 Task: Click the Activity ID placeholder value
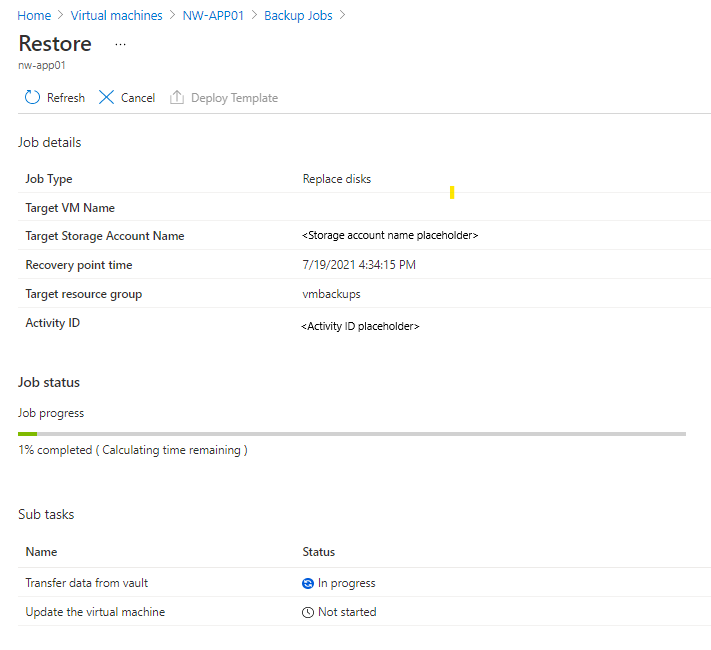tap(360, 326)
